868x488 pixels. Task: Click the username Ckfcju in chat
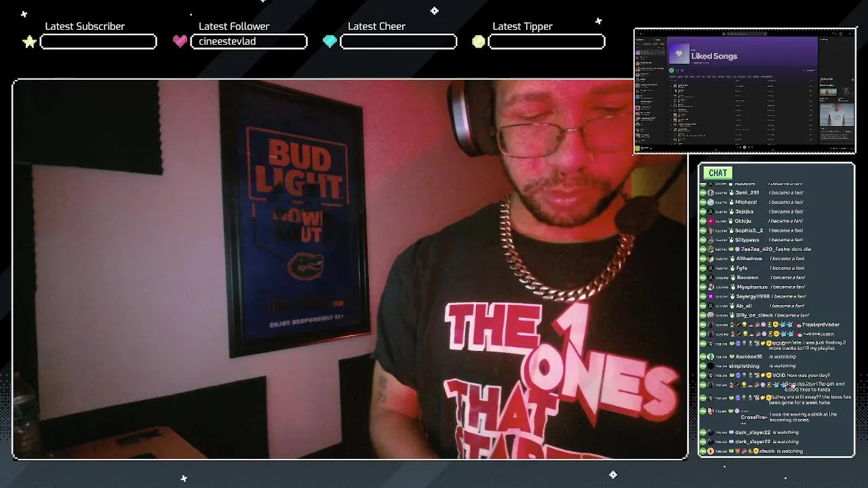pyautogui.click(x=743, y=221)
